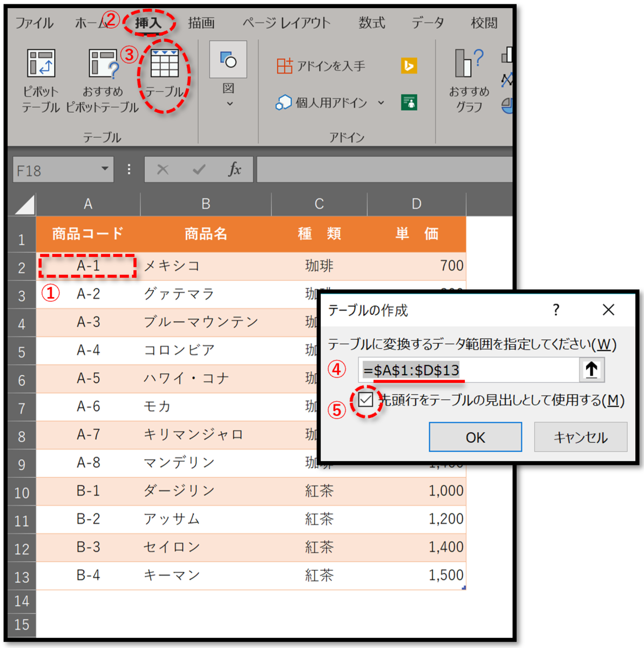Click アドインを入手 to get add-ins
This screenshot has width=644, height=648.
click(321, 65)
